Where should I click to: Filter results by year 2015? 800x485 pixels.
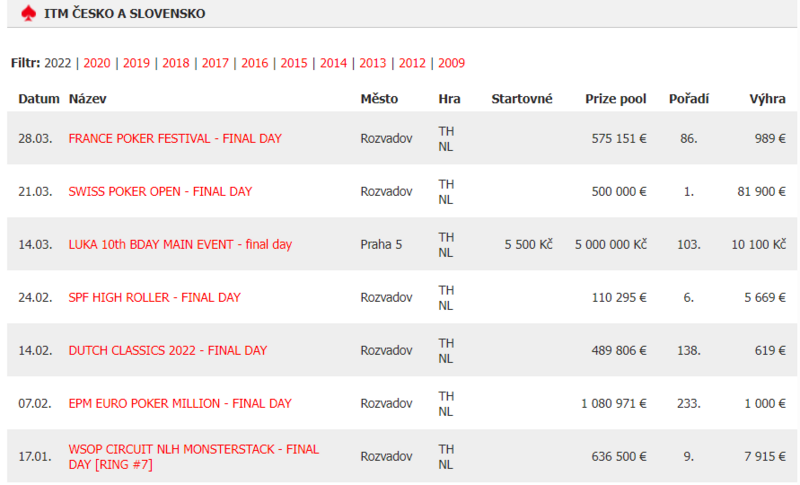click(294, 63)
